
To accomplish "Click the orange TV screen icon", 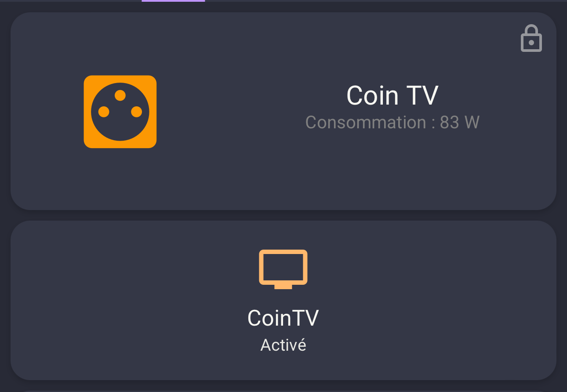I will coord(283,269).
